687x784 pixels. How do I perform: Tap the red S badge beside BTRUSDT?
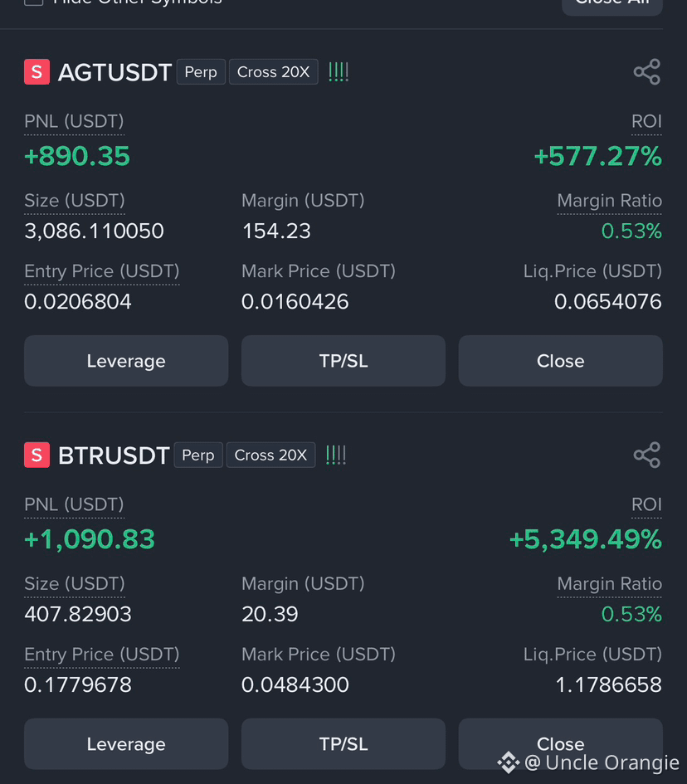37,455
